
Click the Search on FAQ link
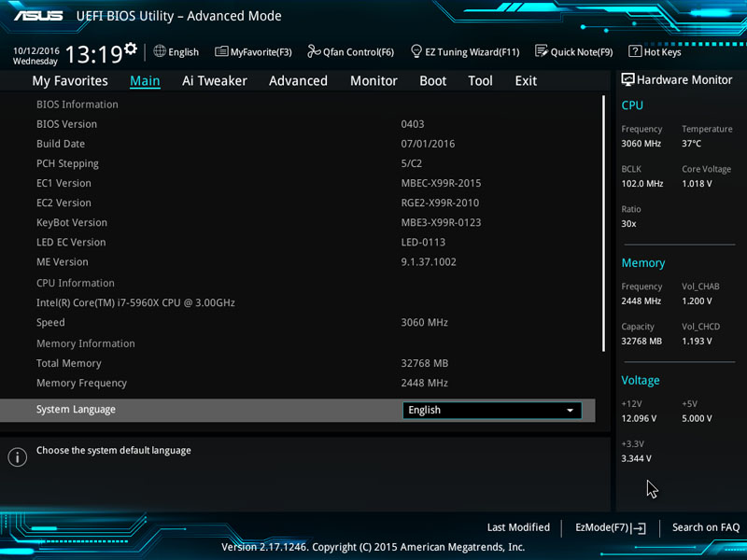coord(705,527)
